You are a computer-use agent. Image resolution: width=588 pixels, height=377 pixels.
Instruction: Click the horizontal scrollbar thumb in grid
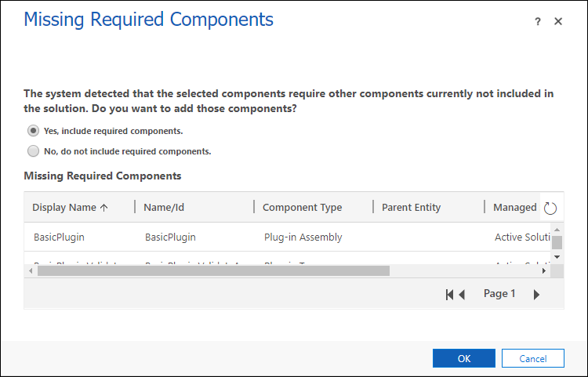click(213, 270)
